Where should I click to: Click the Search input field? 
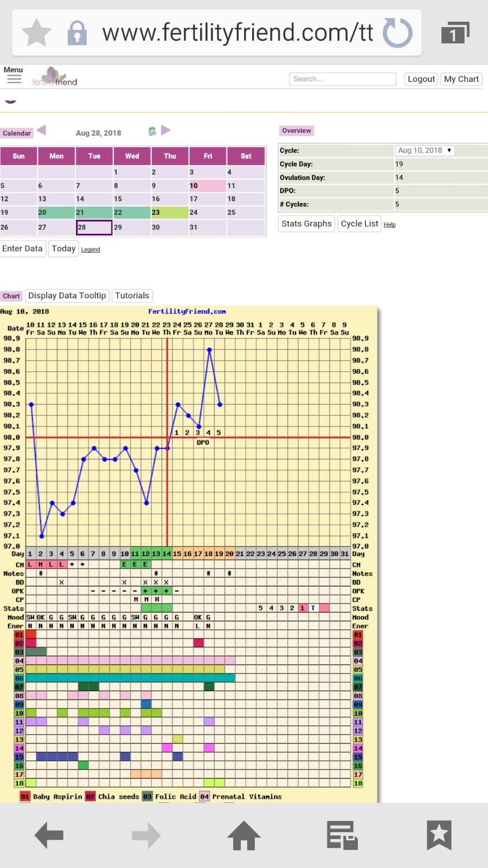(x=342, y=79)
